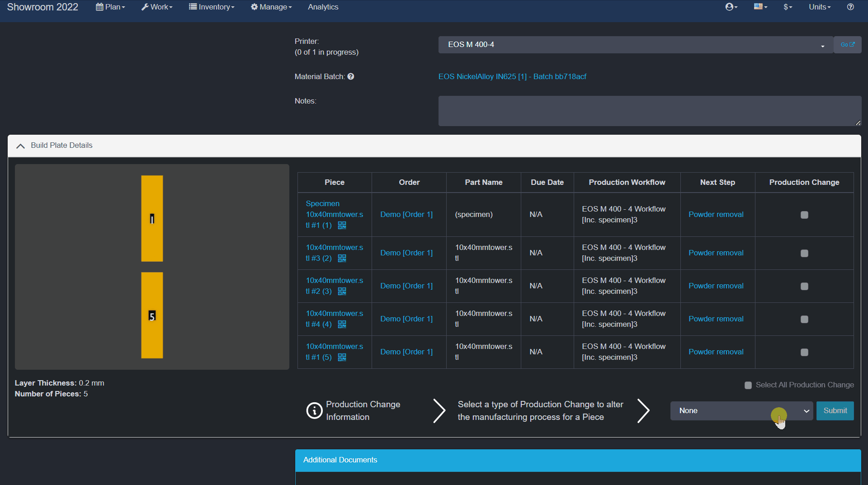Click the Piece column header
This screenshot has width=868, height=485.
coord(335,182)
